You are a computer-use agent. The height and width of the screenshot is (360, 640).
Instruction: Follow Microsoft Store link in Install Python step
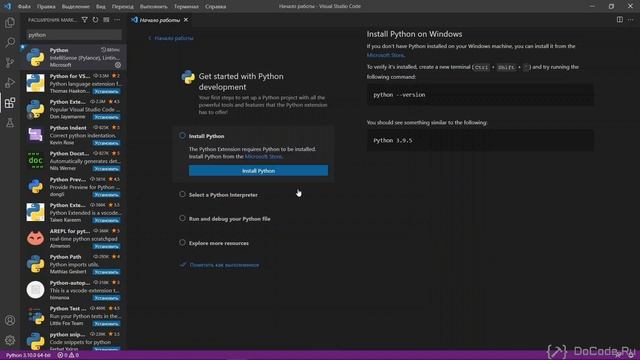click(263, 156)
